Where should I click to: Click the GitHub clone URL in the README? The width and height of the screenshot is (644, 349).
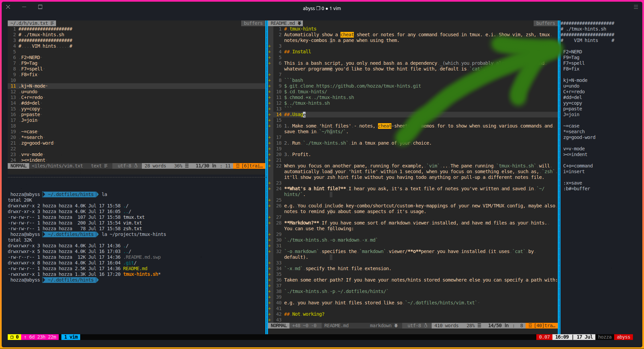point(369,86)
